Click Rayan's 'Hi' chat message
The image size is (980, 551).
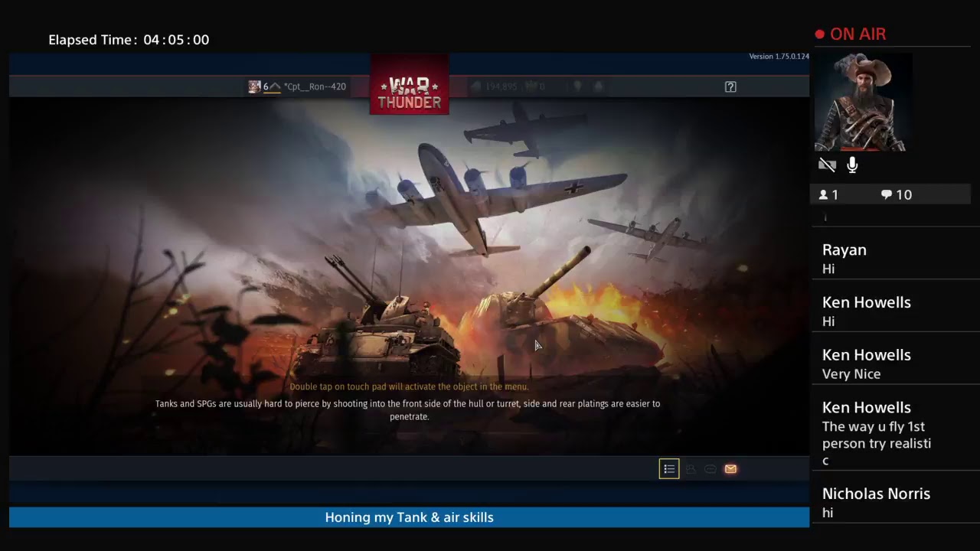828,269
